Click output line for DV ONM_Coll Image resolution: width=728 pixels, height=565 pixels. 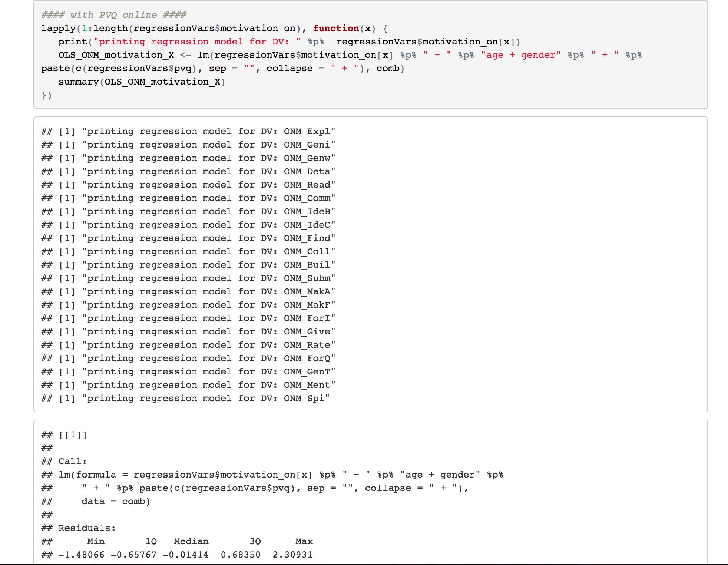pyautogui.click(x=188, y=251)
